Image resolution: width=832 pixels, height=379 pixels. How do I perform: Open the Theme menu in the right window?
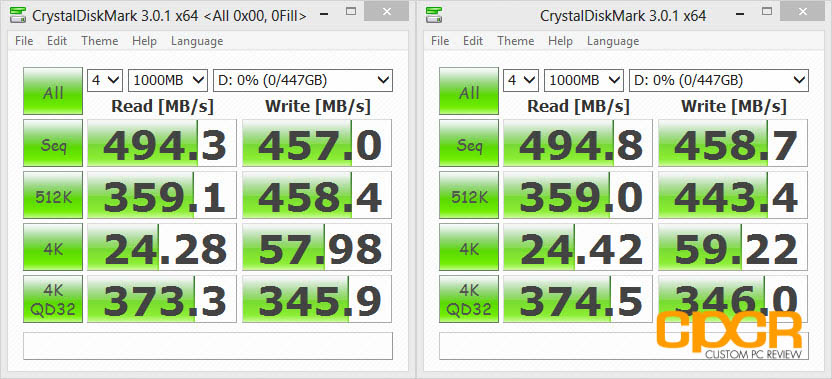coord(516,41)
